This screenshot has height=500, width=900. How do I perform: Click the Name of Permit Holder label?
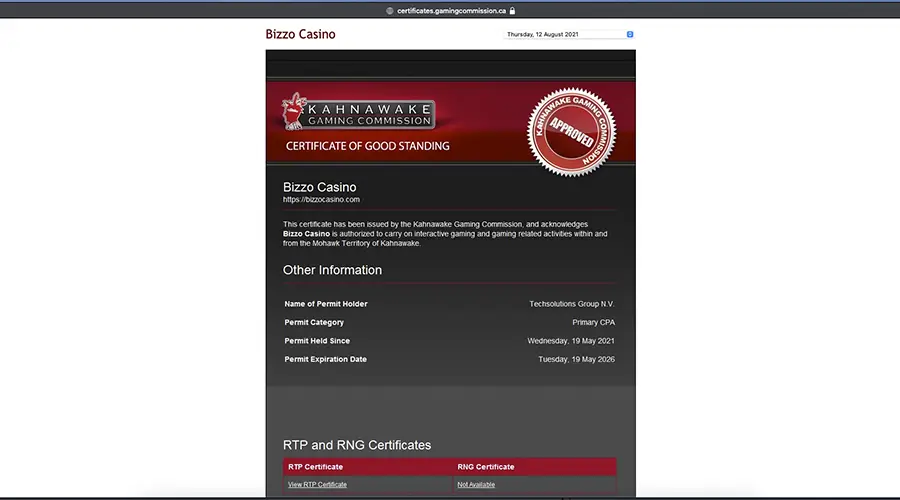click(326, 304)
